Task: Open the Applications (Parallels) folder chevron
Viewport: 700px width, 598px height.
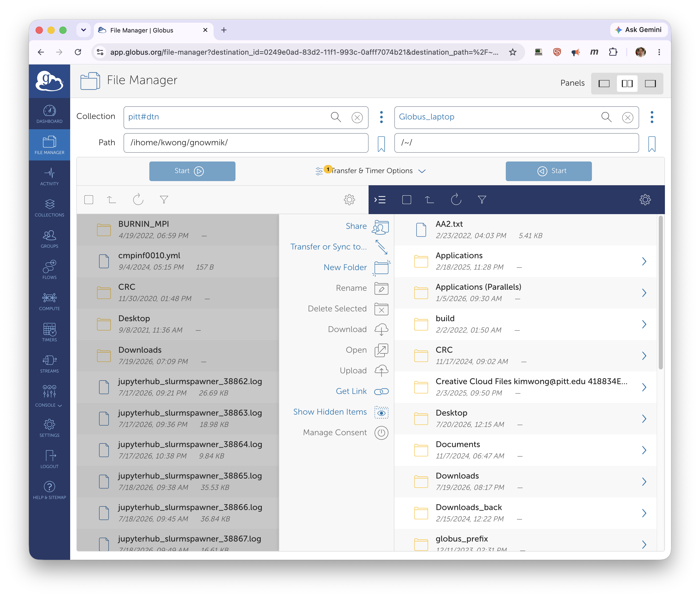Action: tap(644, 293)
